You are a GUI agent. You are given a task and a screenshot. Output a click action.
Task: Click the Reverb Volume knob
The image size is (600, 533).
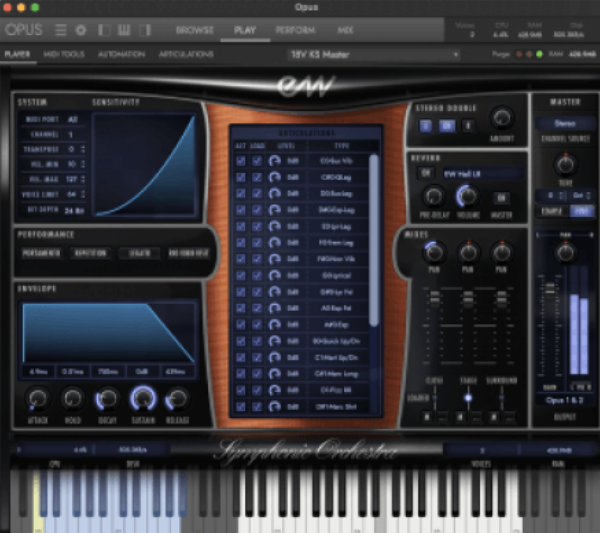pyautogui.click(x=467, y=196)
